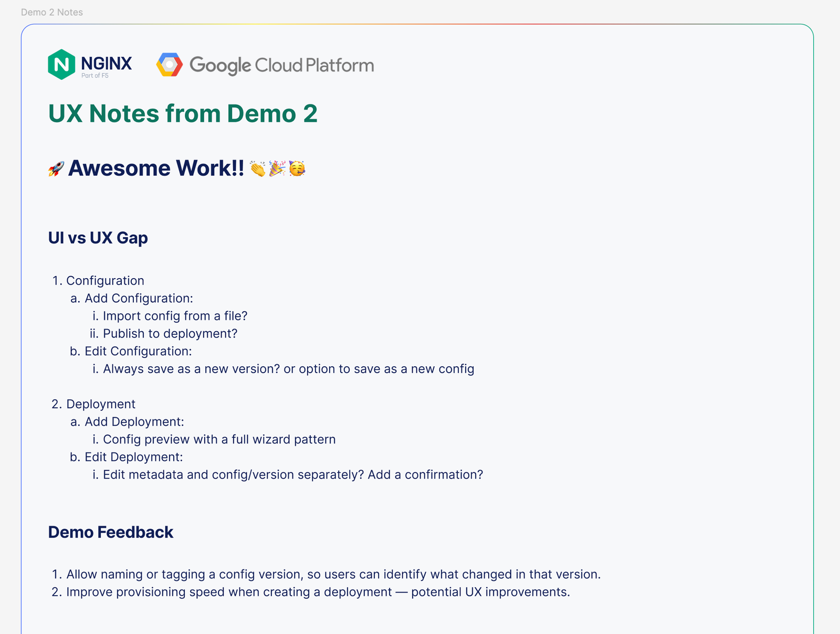The width and height of the screenshot is (840, 634).
Task: Click the Publish to deployment line
Action: pos(170,334)
